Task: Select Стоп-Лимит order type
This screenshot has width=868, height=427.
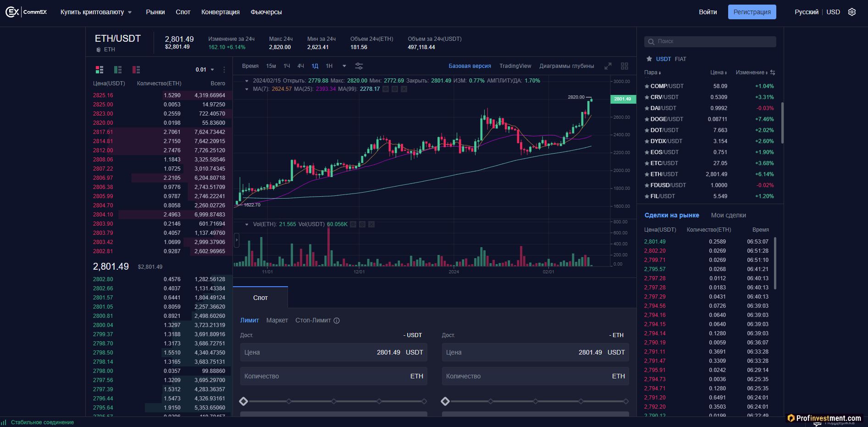Action: click(x=313, y=321)
